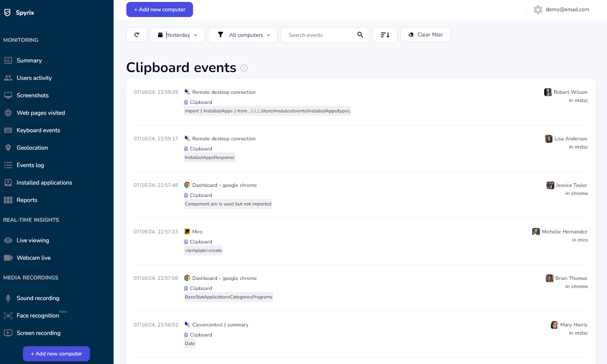This screenshot has width=607, height=364.
Task: Click the Events log list icon
Action: pyautogui.click(x=8, y=165)
